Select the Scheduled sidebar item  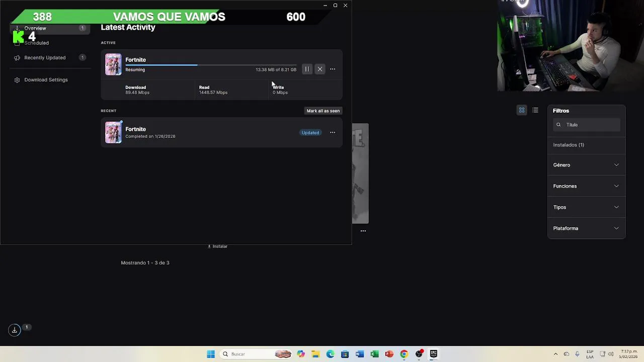click(x=37, y=43)
